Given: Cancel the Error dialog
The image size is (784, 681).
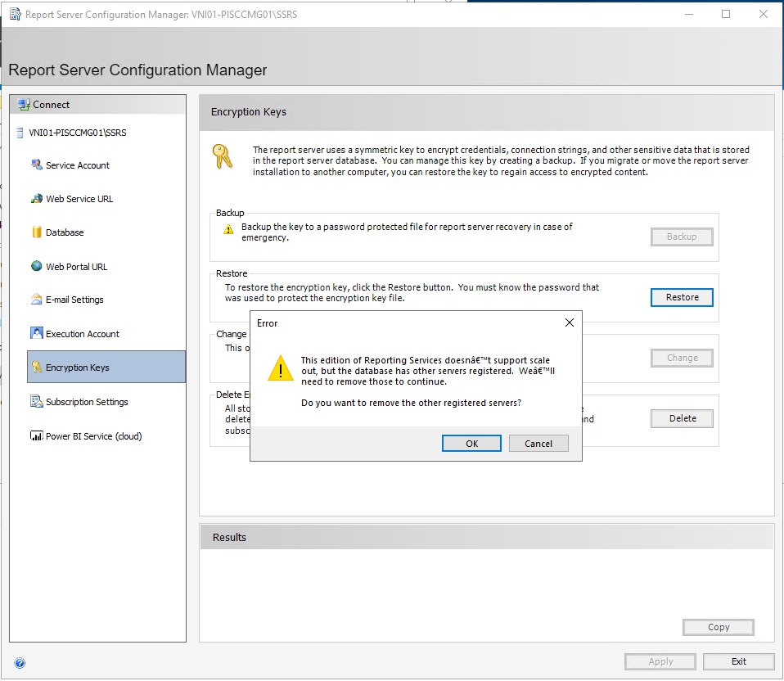Looking at the screenshot, I should tap(538, 443).
